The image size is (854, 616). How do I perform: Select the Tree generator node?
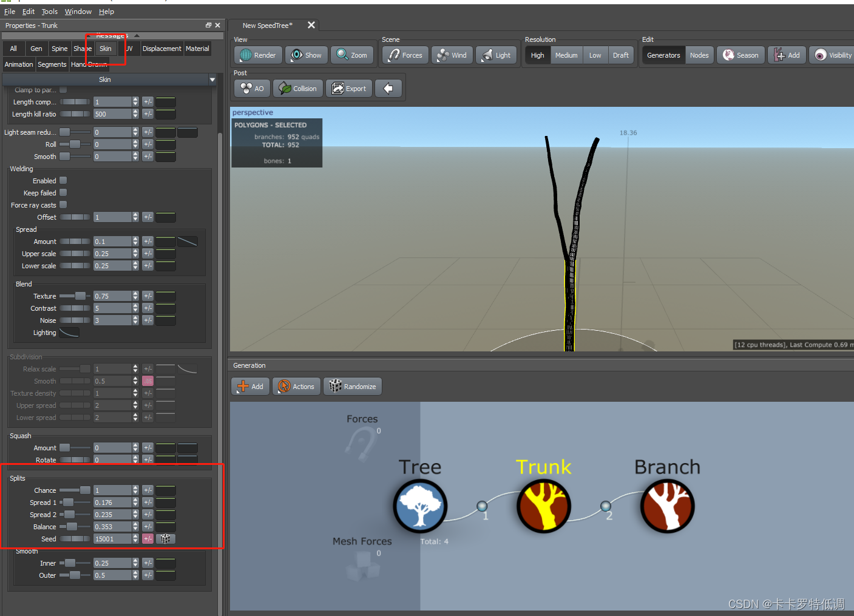tap(420, 506)
